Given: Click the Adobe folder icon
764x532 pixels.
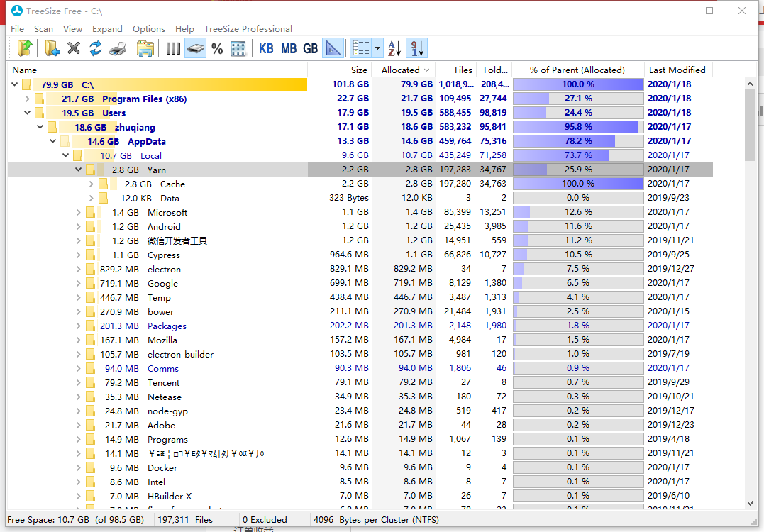Looking at the screenshot, I should tap(90, 425).
